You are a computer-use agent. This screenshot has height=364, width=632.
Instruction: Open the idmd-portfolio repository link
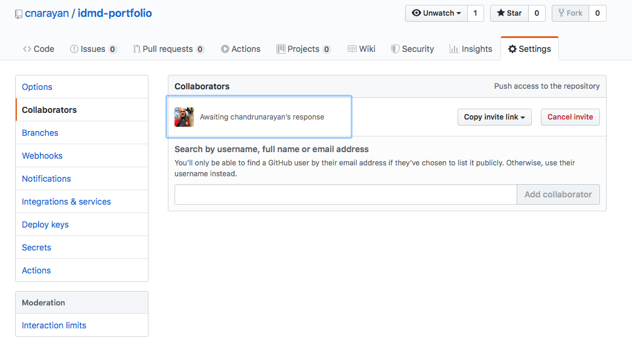click(115, 13)
